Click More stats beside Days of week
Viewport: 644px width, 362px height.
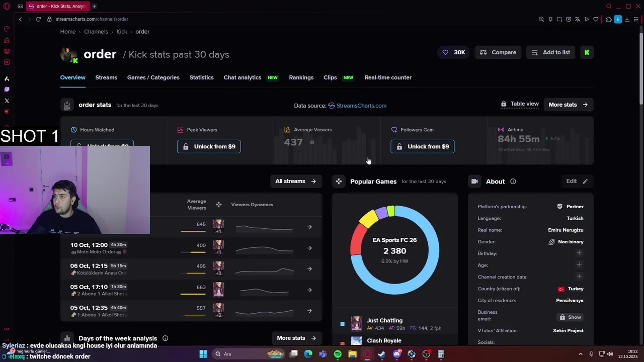tap(296, 338)
